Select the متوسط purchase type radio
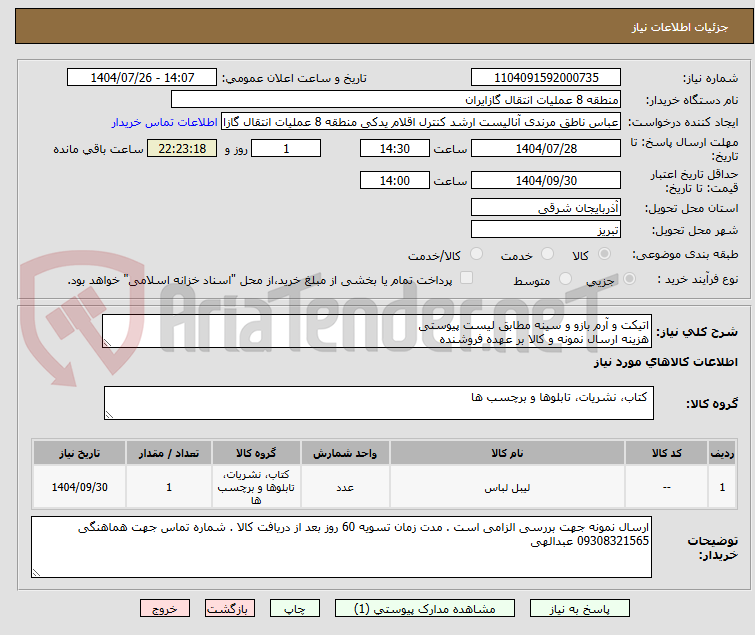Image resolution: width=755 pixels, height=635 pixels. (565, 279)
